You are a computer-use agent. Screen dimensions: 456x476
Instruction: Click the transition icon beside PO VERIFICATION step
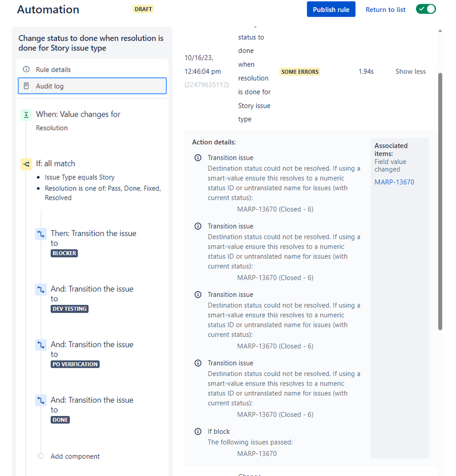click(x=41, y=345)
